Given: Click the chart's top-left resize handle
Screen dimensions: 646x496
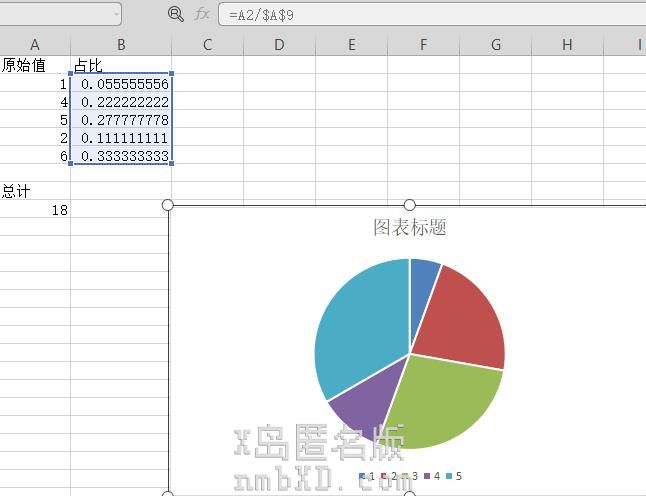Looking at the screenshot, I should coord(168,205).
